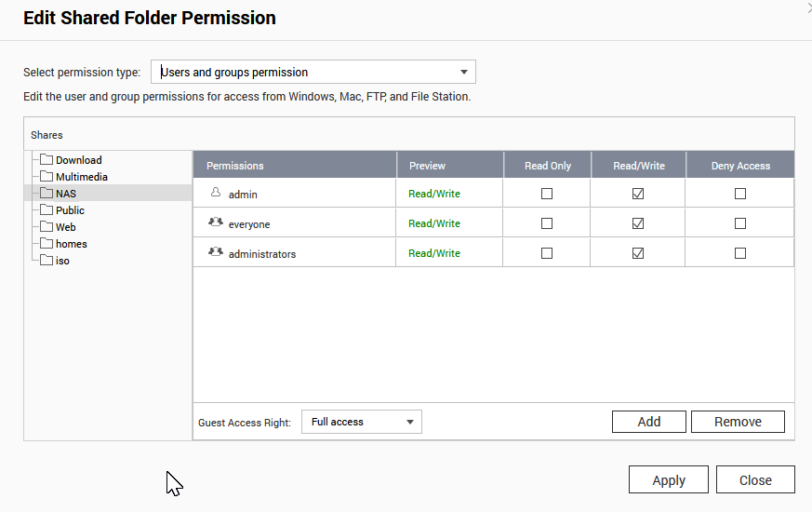This screenshot has height=512, width=812.
Task: Click the Read/Write column header
Action: click(x=639, y=166)
